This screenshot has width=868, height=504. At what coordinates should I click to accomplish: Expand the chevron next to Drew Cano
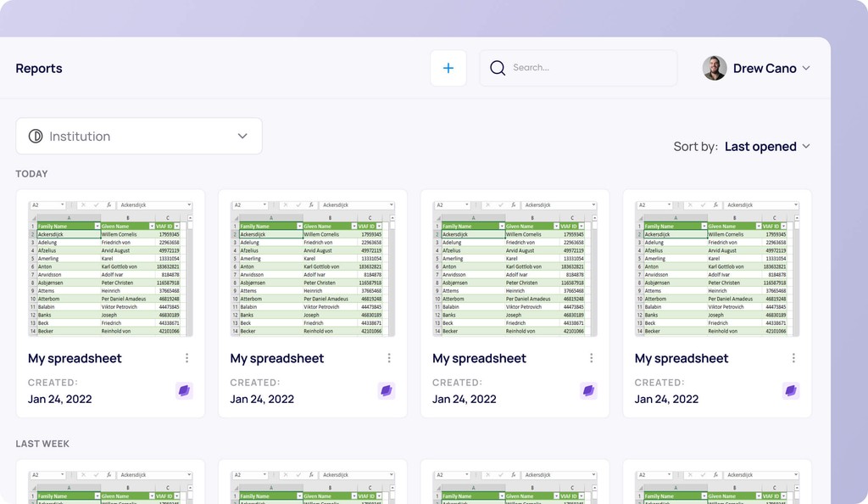pos(806,68)
